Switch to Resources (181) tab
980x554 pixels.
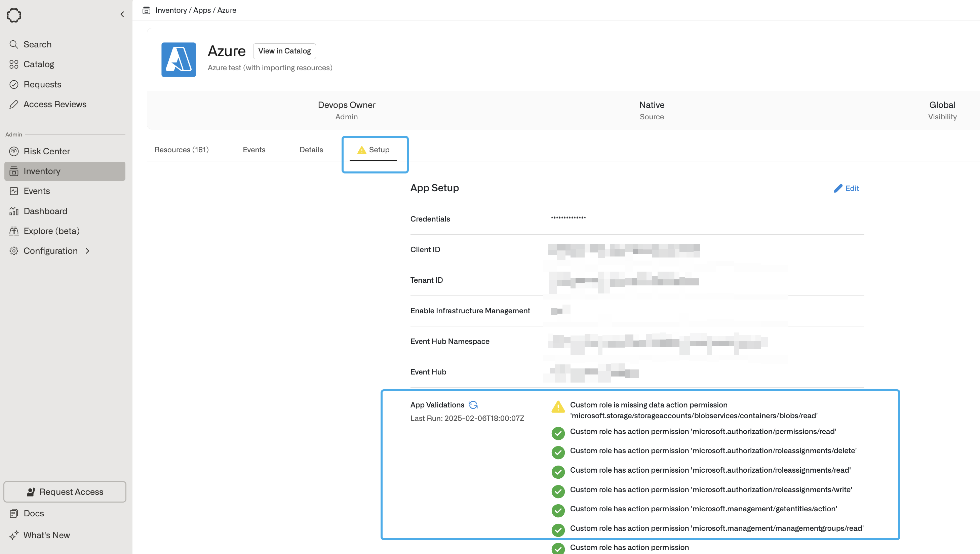182,150
